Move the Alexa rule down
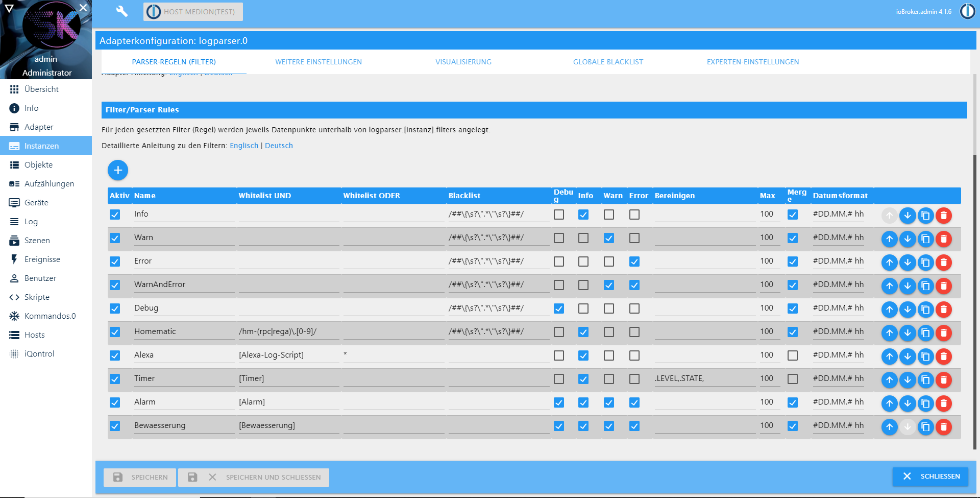The width and height of the screenshot is (980, 498). (x=908, y=357)
